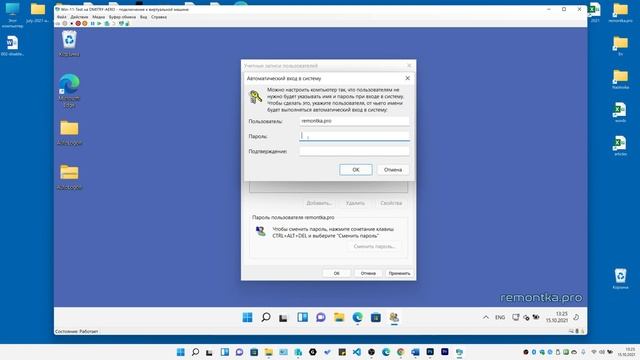The width and height of the screenshot is (640, 360).
Task: Select the articles Excel file on host desktop
Action: [x=620, y=146]
